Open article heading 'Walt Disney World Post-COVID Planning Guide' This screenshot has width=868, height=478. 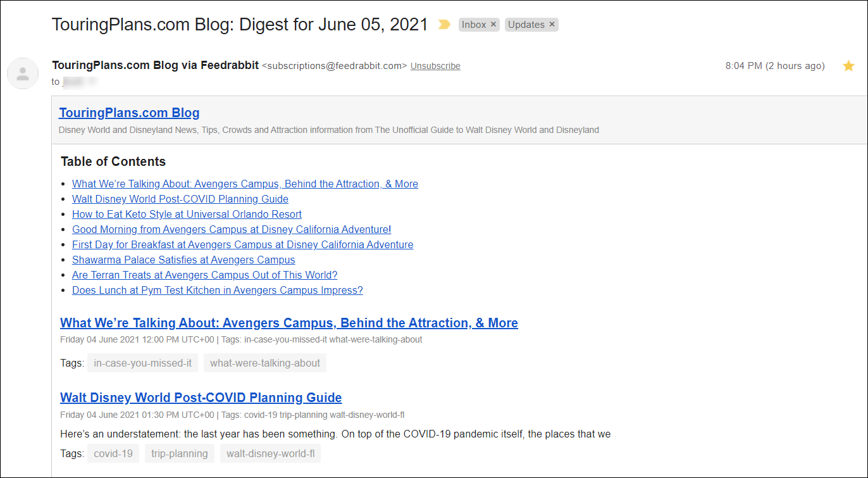tap(201, 398)
